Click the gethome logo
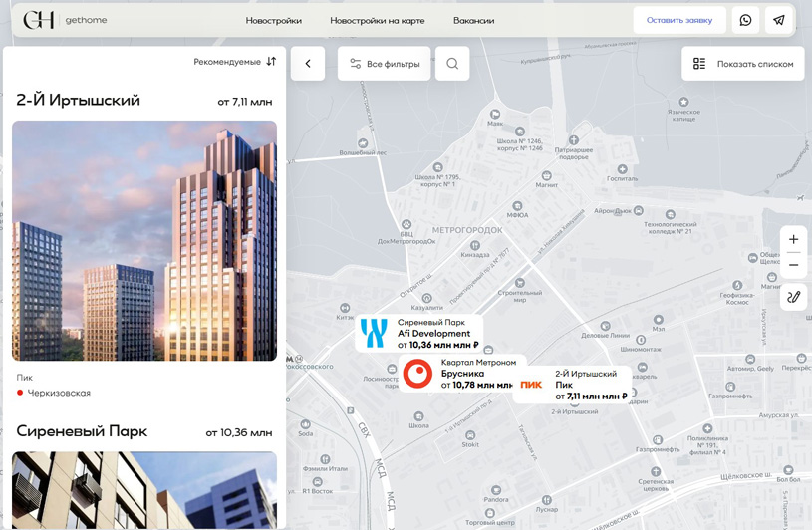The image size is (812, 530). pos(65,20)
